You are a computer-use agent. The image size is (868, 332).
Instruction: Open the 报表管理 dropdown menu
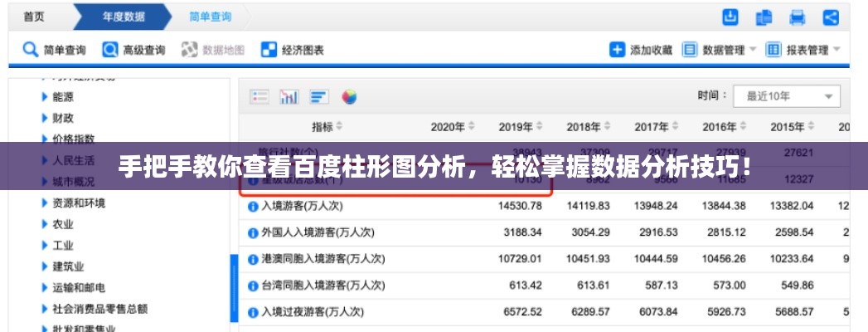coord(803,50)
